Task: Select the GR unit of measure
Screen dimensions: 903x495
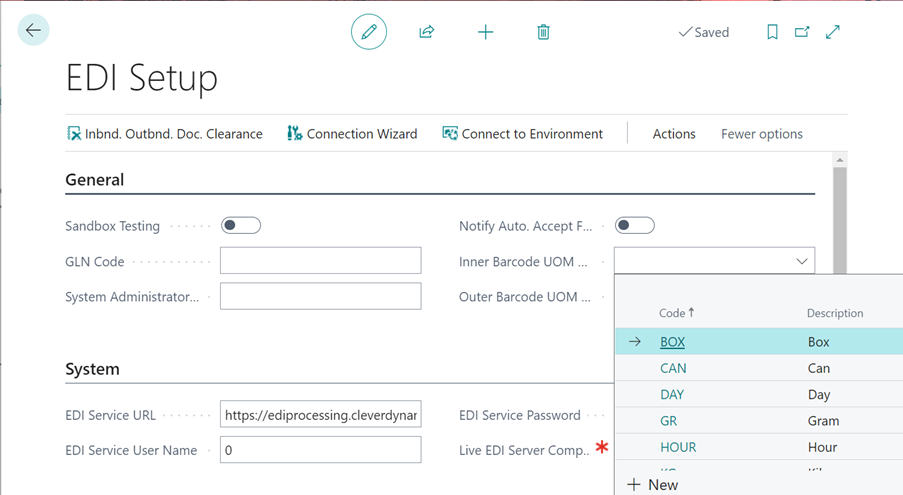Action: pos(668,421)
